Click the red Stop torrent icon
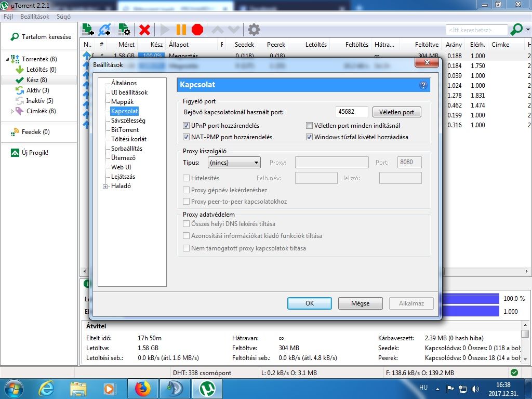 click(197, 30)
